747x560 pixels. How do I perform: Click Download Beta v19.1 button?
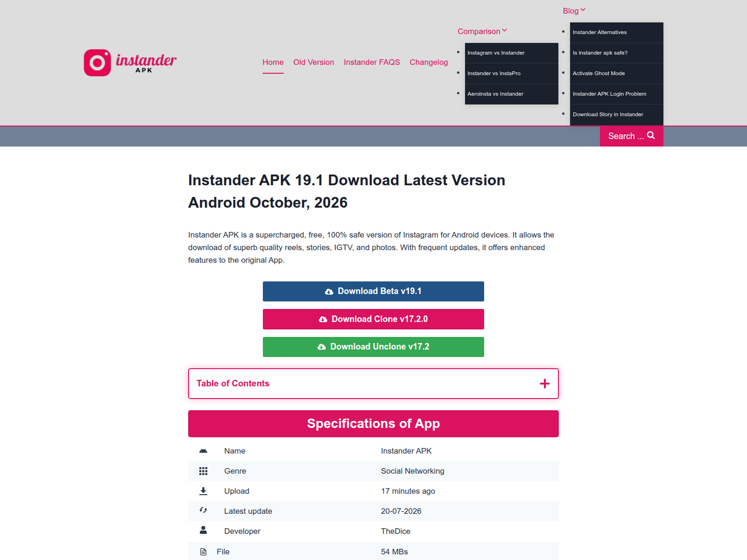(373, 291)
